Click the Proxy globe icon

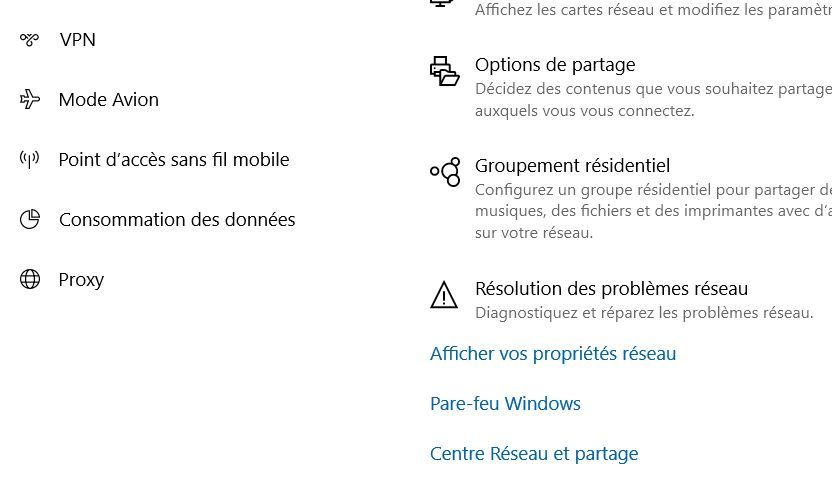(x=30, y=279)
